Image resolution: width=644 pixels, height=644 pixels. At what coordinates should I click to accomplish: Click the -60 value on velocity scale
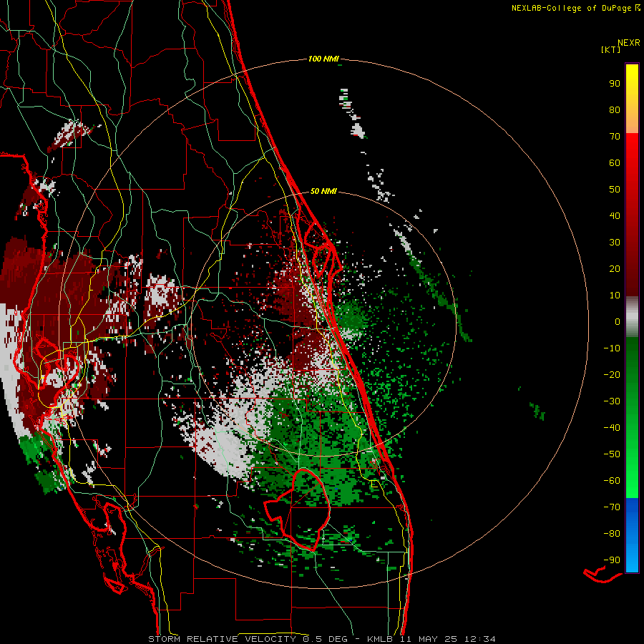tap(612, 481)
